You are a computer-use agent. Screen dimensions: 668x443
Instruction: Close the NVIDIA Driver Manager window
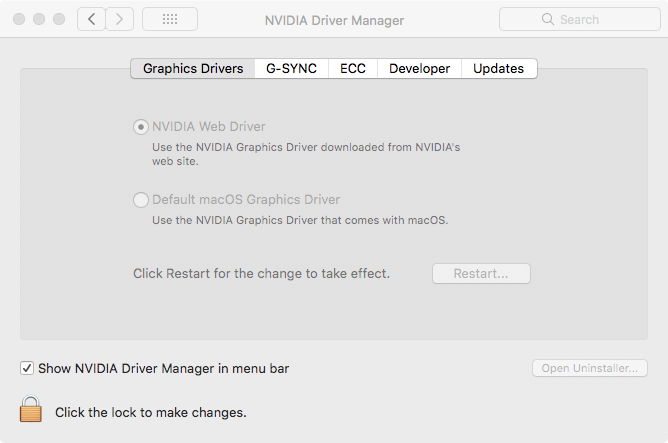click(x=20, y=19)
